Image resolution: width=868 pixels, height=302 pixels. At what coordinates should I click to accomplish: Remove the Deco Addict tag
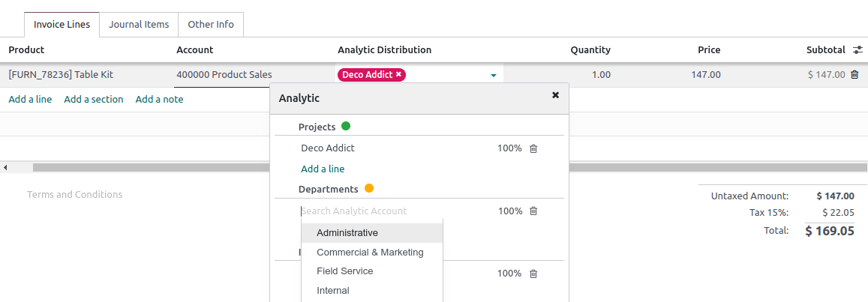point(399,75)
